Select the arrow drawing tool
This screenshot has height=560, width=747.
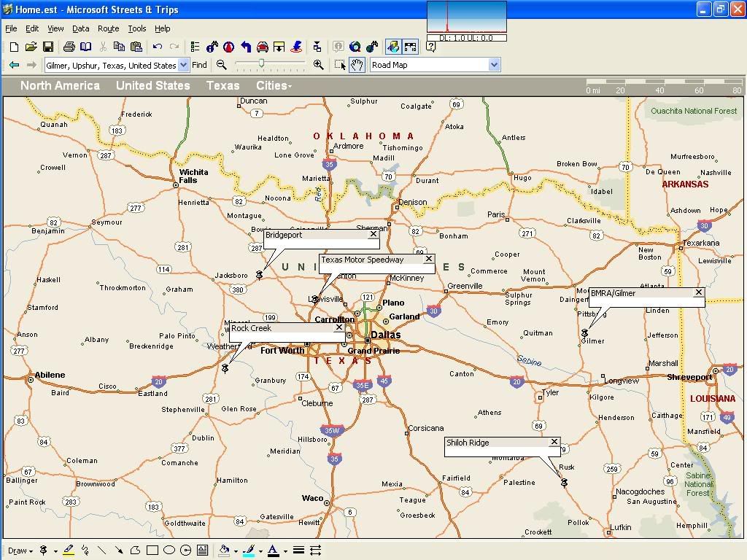tap(119, 551)
